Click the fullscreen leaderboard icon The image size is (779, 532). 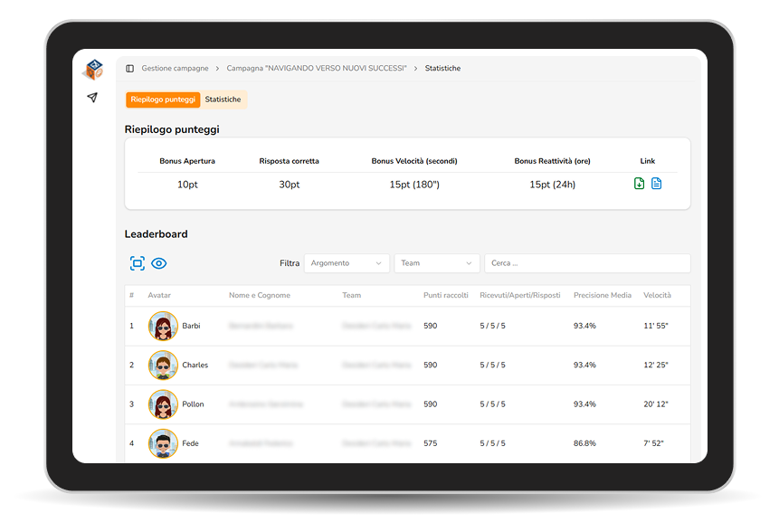click(x=138, y=263)
